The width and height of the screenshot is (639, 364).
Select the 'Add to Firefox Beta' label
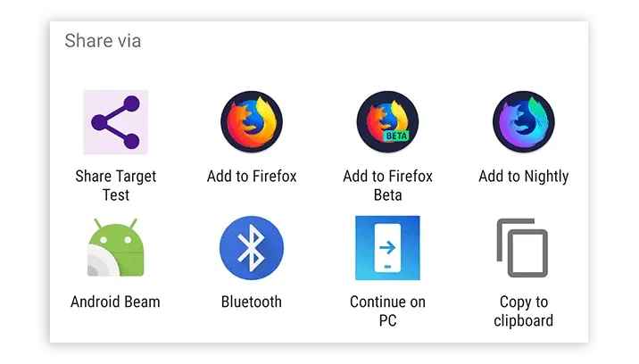(387, 186)
